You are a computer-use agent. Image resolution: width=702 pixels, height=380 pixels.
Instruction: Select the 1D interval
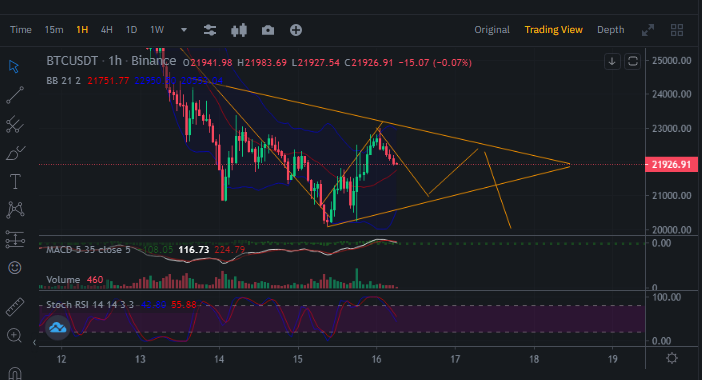[x=131, y=30]
